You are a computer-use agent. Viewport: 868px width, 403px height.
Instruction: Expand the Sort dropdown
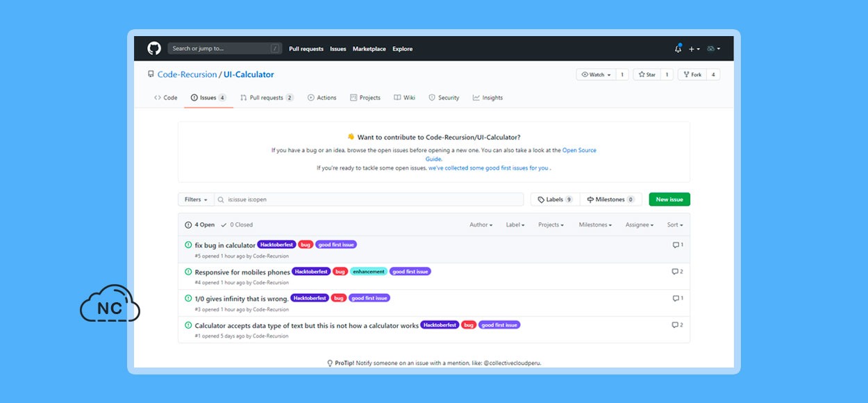point(675,225)
